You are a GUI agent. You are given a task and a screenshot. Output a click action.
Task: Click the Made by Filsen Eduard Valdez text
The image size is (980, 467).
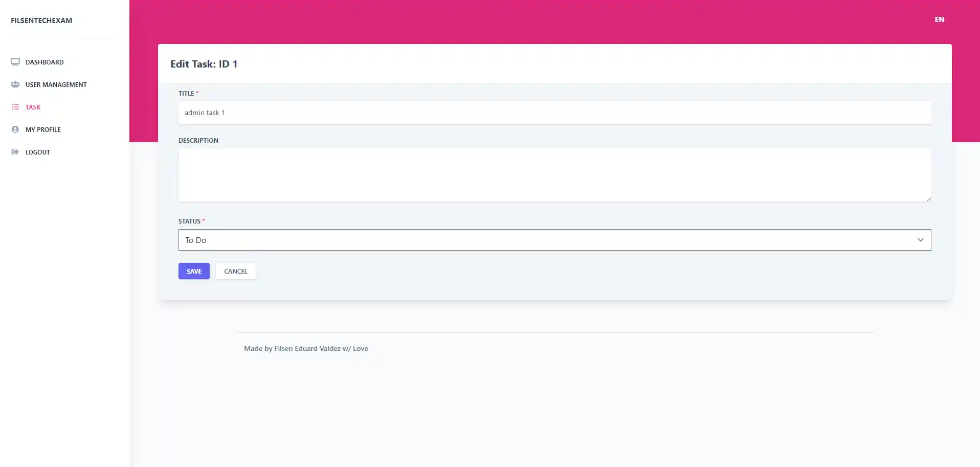point(306,348)
